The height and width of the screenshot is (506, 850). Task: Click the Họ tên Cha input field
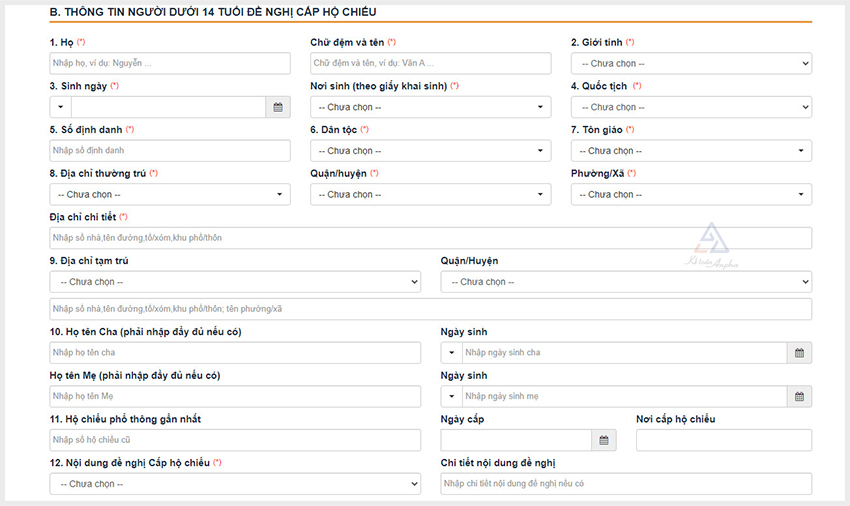pos(234,353)
